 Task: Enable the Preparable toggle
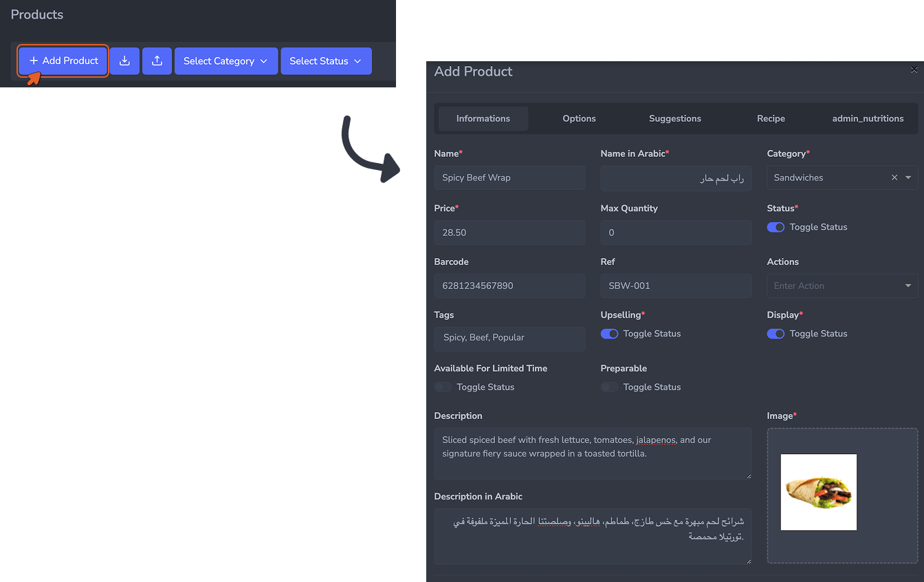click(x=610, y=387)
